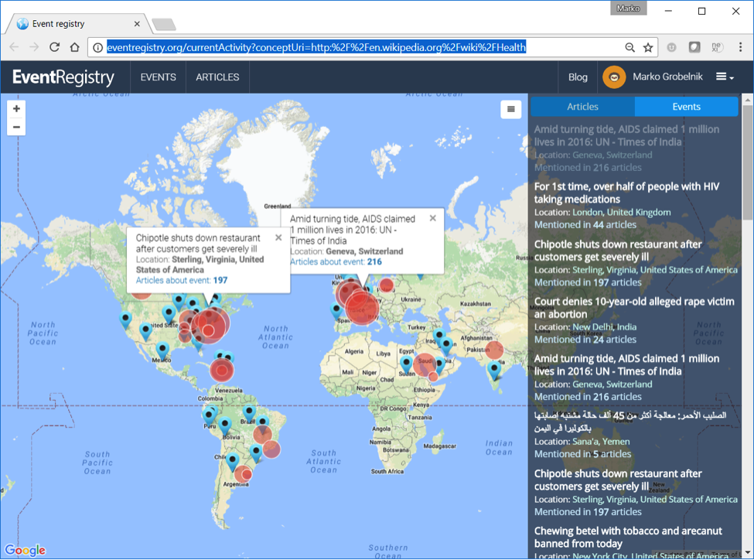Screen dimensions: 754x560
Task: Open the map layers menu icon
Action: 510,109
